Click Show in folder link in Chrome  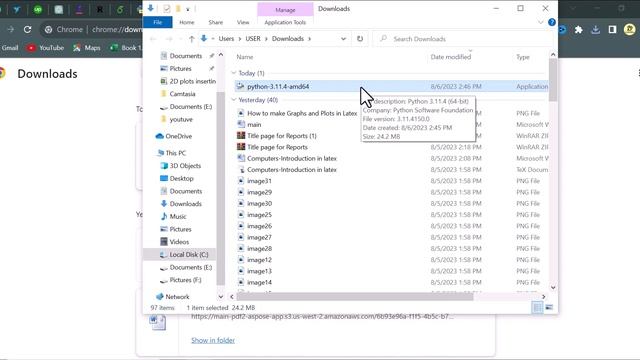click(213, 340)
